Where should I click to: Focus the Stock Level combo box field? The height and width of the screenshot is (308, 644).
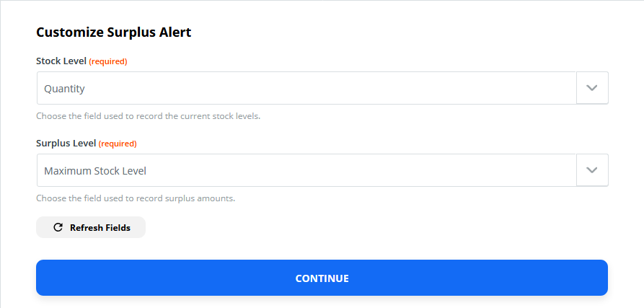point(306,88)
